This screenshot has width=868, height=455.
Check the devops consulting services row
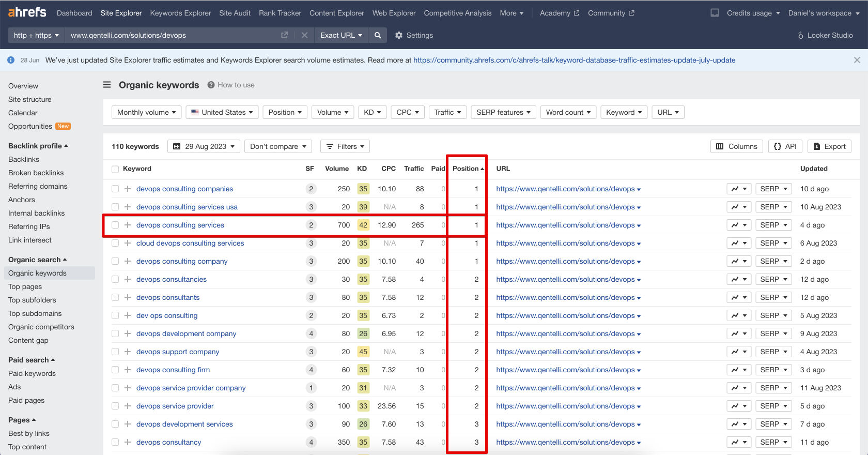pyautogui.click(x=115, y=225)
